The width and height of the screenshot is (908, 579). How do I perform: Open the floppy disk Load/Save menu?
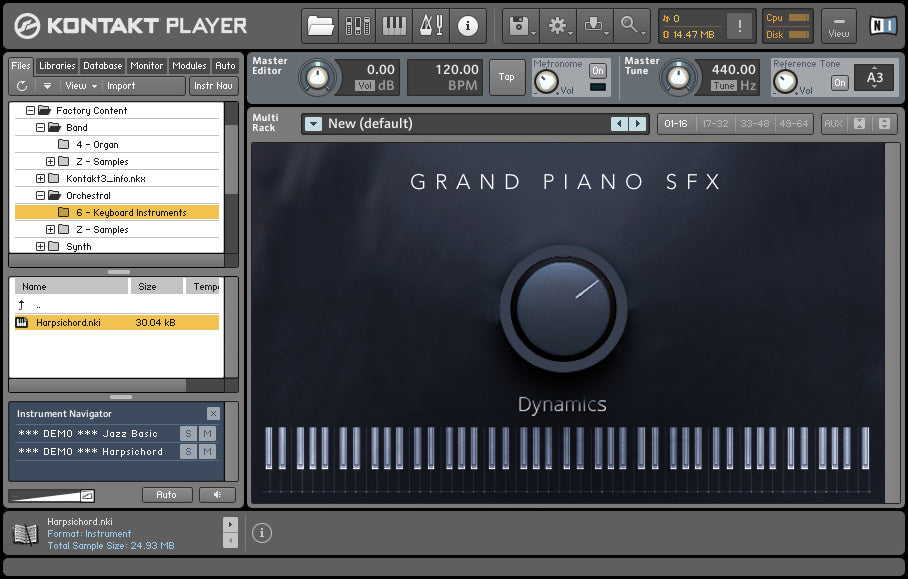[x=519, y=26]
